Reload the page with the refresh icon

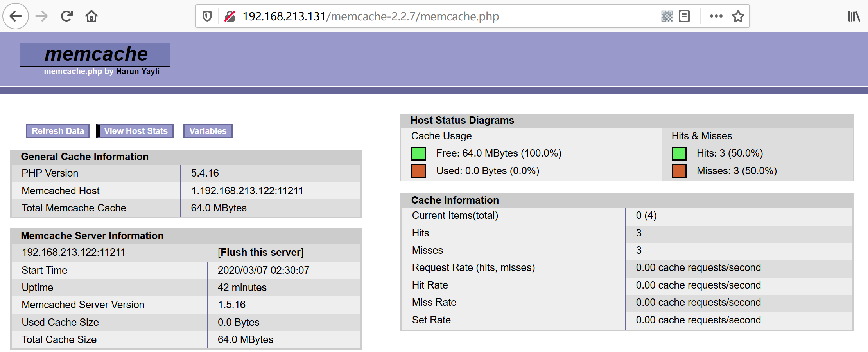click(67, 16)
